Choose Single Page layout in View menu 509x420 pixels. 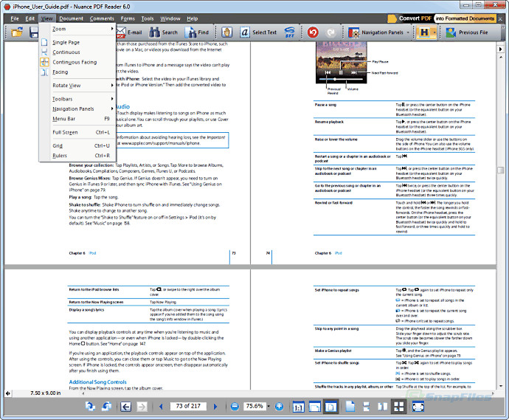tap(77, 42)
